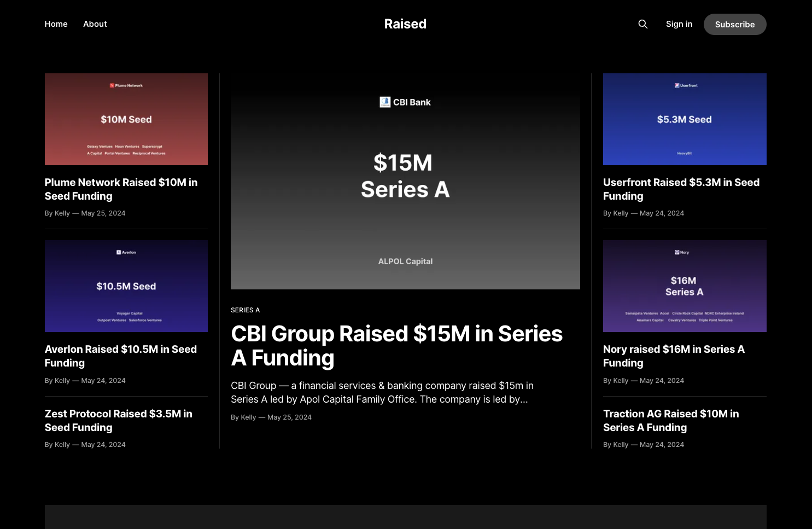This screenshot has height=529, width=812.
Task: Click the search magnifier icon
Action: (x=643, y=24)
